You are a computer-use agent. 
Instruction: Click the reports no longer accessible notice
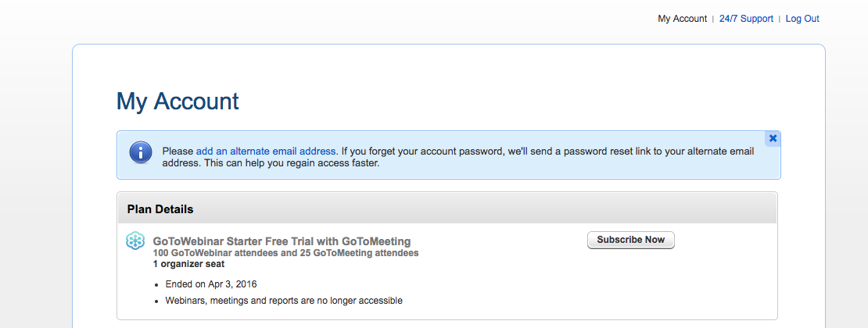[x=284, y=301]
